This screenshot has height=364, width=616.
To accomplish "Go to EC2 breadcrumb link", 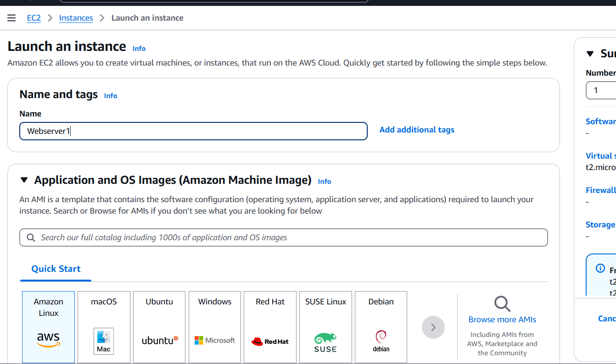I will click(34, 18).
